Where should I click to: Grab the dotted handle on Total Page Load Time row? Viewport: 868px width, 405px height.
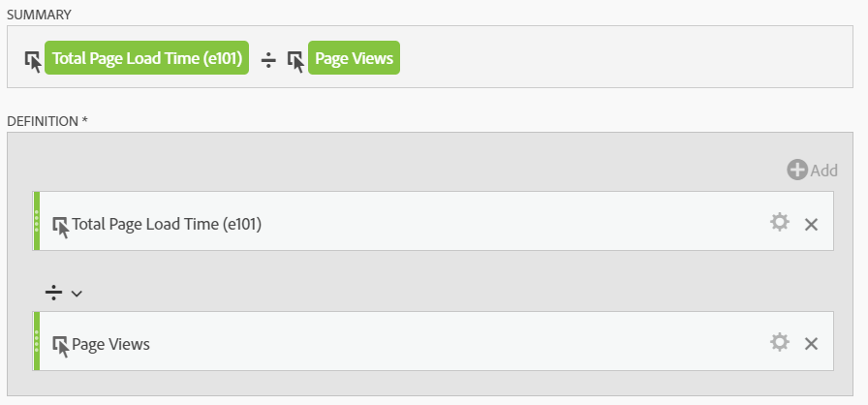point(37,221)
